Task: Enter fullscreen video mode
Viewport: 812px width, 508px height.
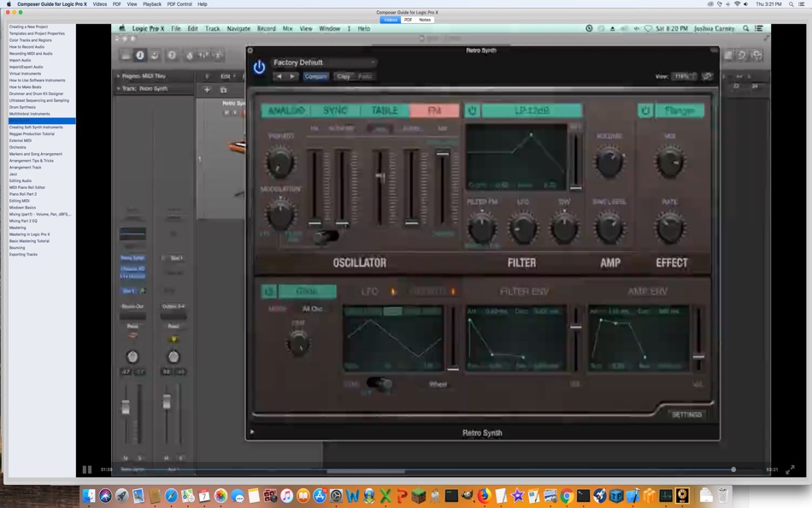Action: [791, 470]
